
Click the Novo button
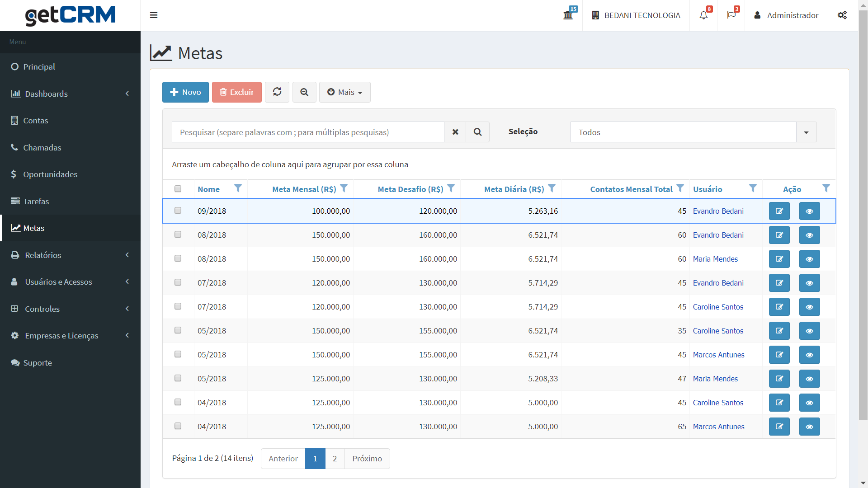185,92
